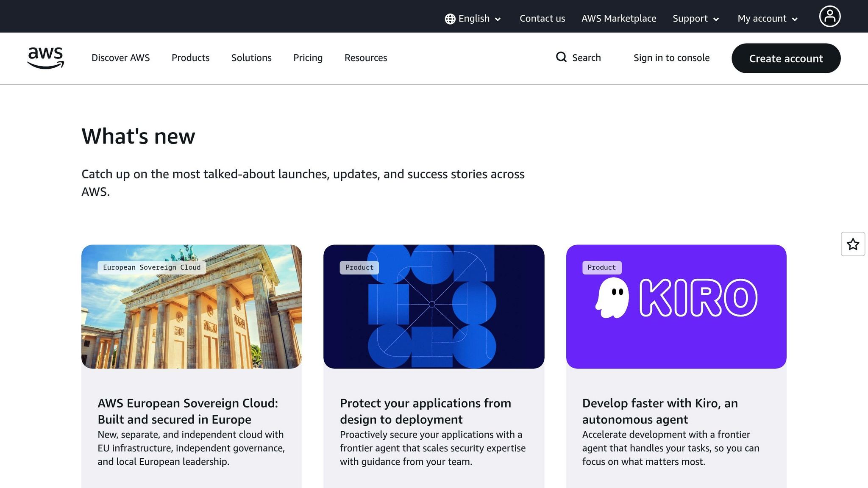Click the Create account button

click(x=786, y=58)
